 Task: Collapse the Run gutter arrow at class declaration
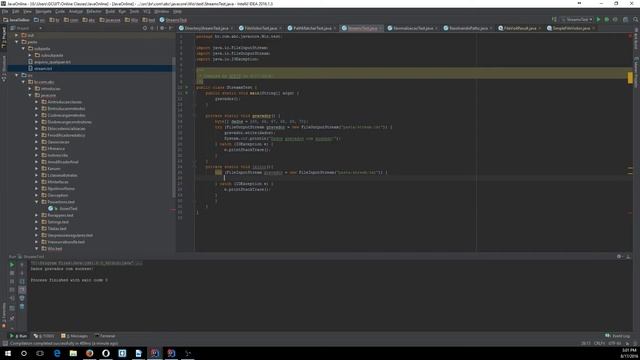tap(187, 87)
